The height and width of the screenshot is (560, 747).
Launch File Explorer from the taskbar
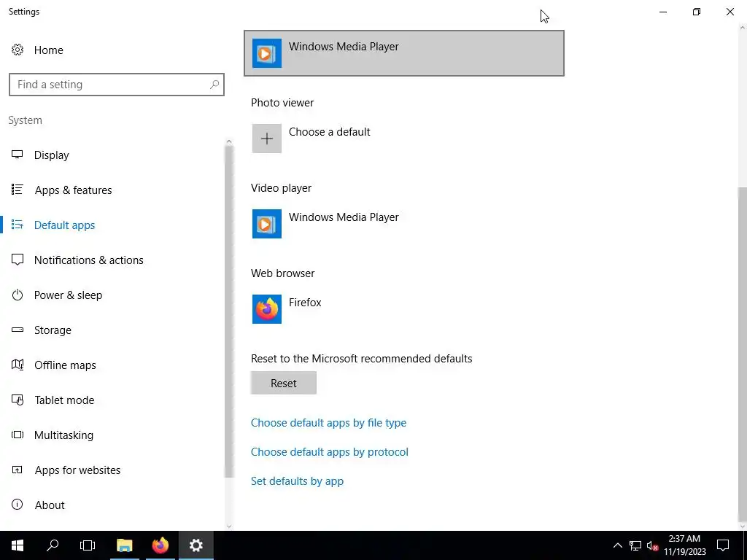pos(125,545)
